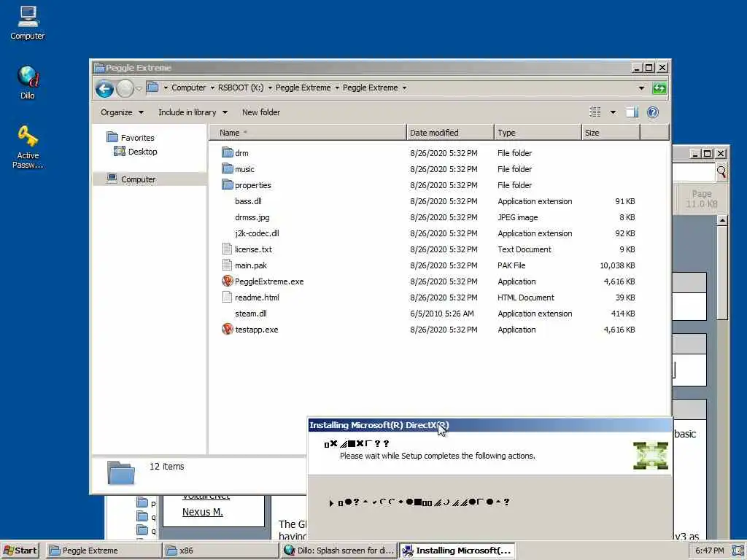Click the New folder button
This screenshot has height=560, width=747.
click(261, 112)
